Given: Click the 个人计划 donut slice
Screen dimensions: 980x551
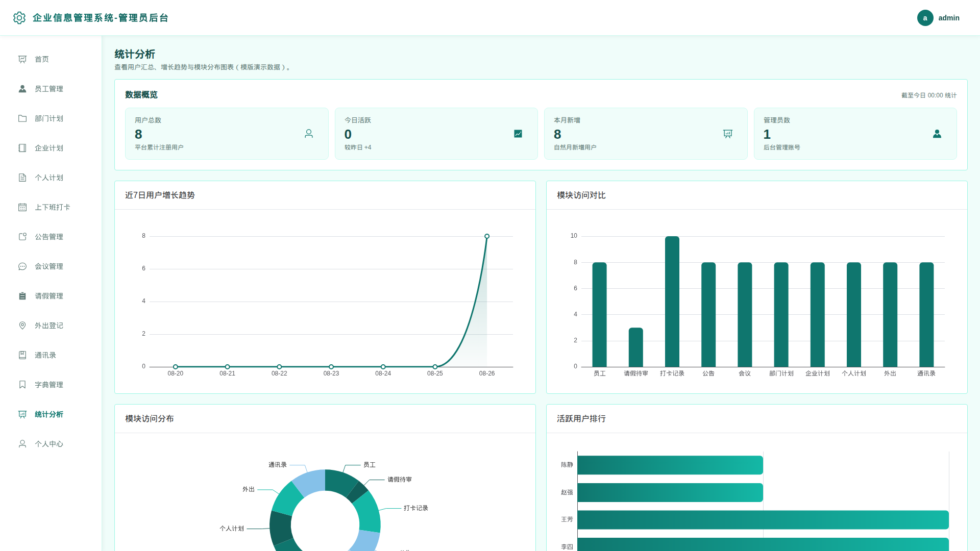Looking at the screenshot, I should (x=280, y=528).
